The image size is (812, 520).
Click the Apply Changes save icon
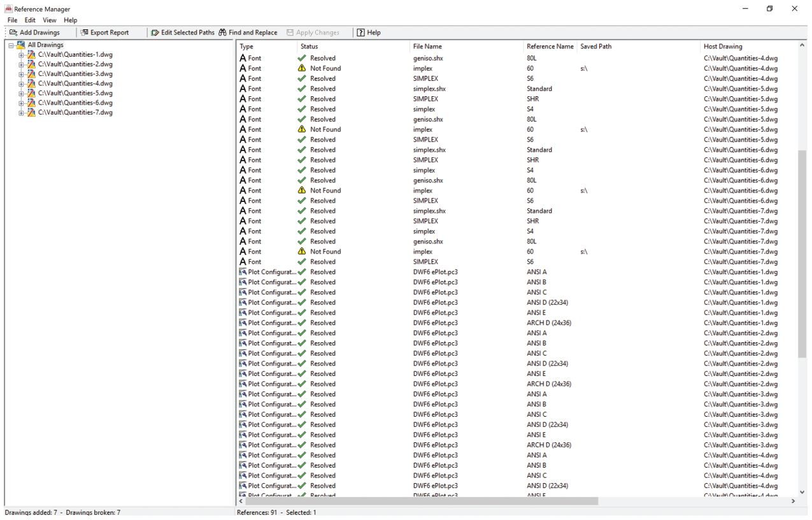290,32
